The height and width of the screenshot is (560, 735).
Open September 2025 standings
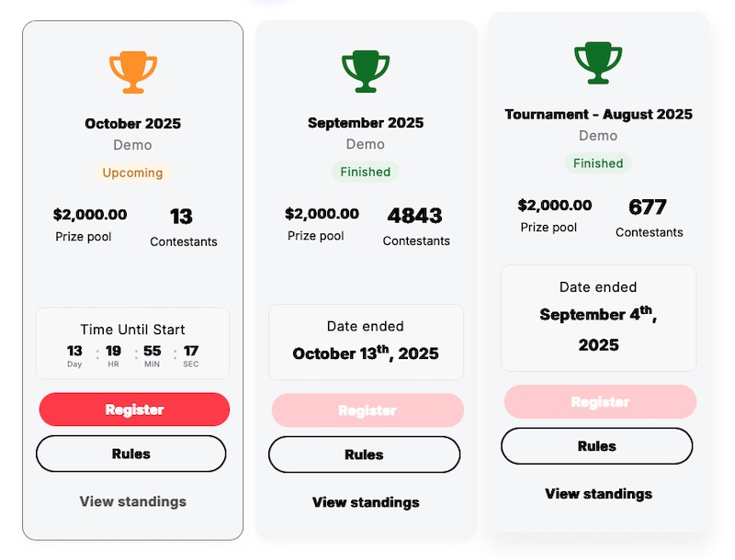(365, 503)
